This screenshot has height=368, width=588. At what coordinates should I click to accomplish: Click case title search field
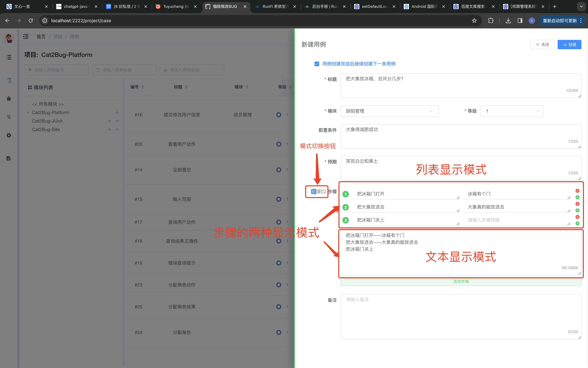[124, 70]
